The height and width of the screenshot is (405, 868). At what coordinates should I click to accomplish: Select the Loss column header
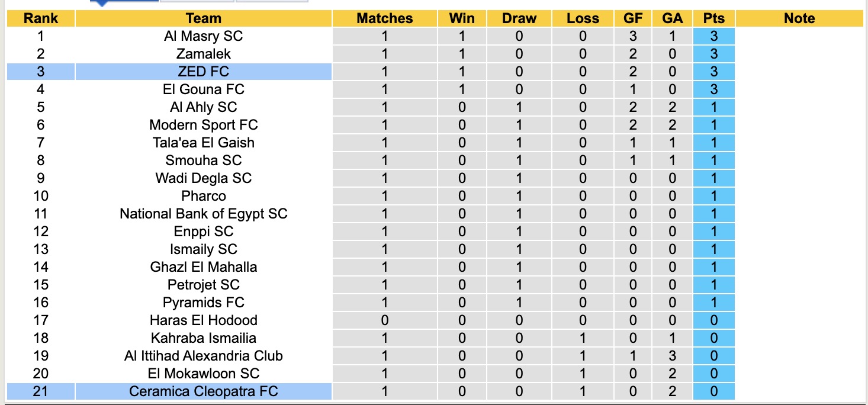(x=583, y=18)
